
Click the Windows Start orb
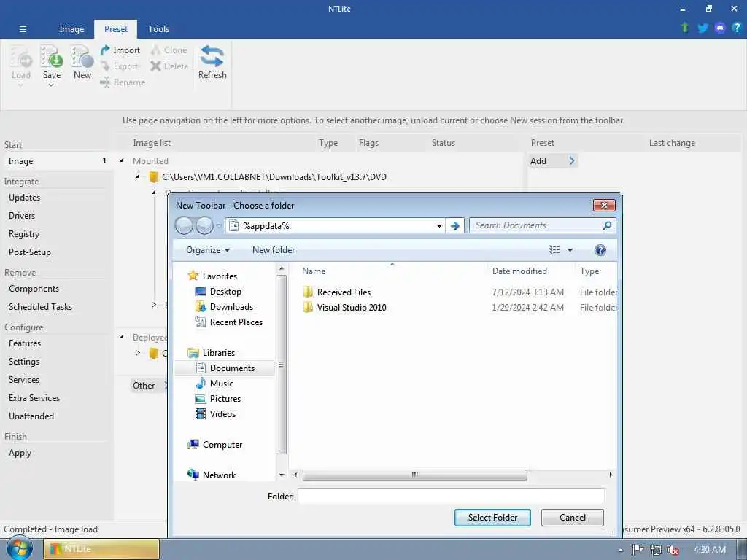20,548
